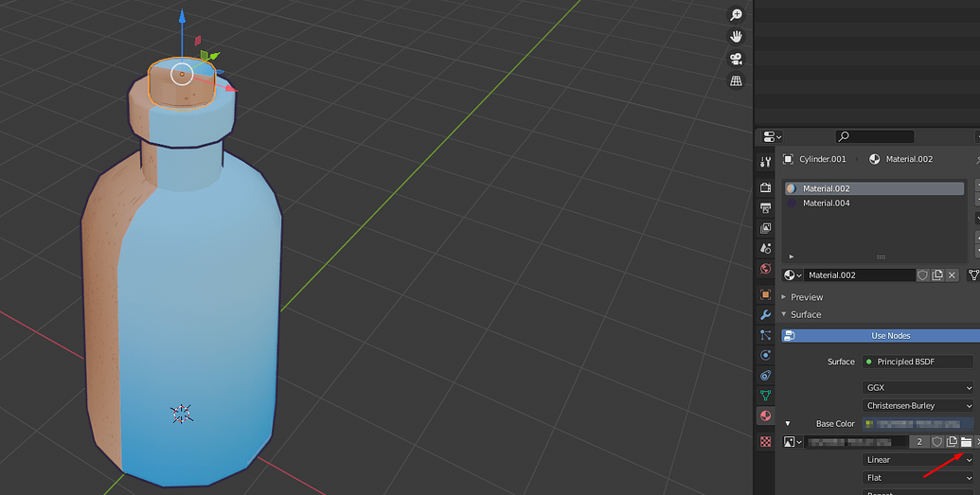Viewport: 980px width, 495px height.
Task: Toggle fake user shield for Material.002
Action: pyautogui.click(x=922, y=275)
